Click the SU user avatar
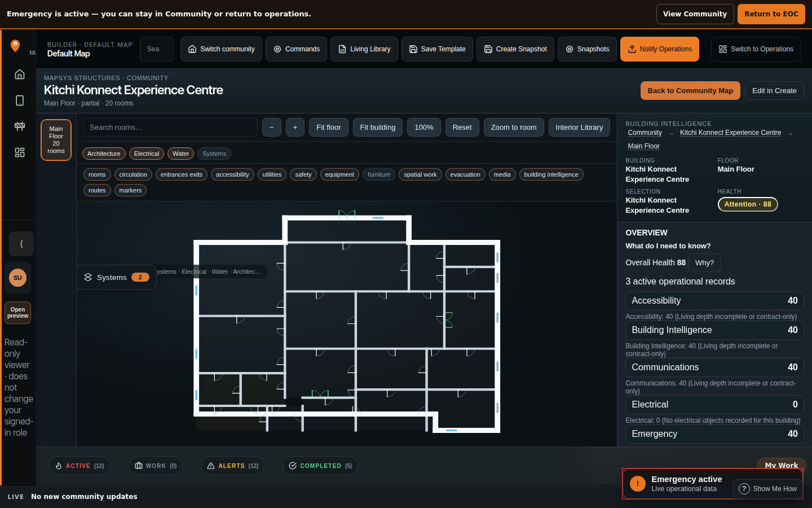812x508 pixels. (17, 278)
